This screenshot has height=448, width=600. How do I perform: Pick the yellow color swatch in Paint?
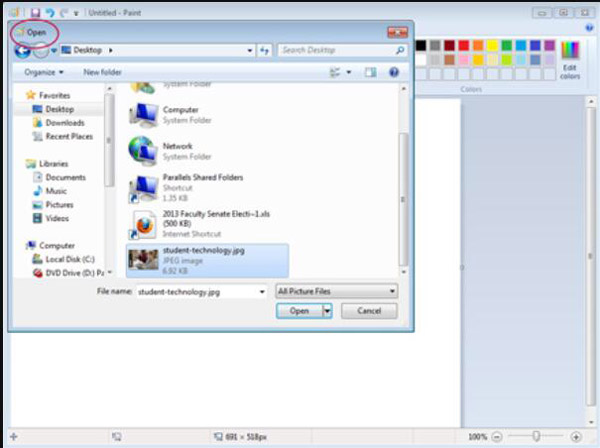[x=492, y=46]
